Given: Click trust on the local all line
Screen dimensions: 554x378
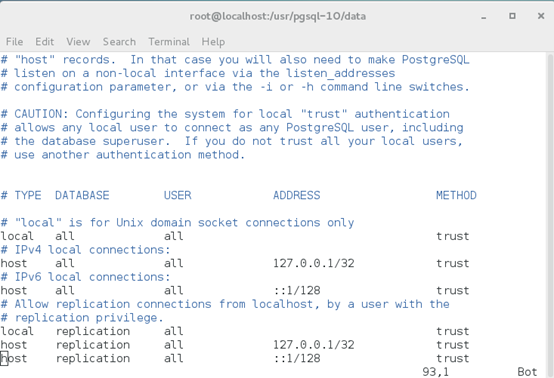Looking at the screenshot, I should [452, 236].
